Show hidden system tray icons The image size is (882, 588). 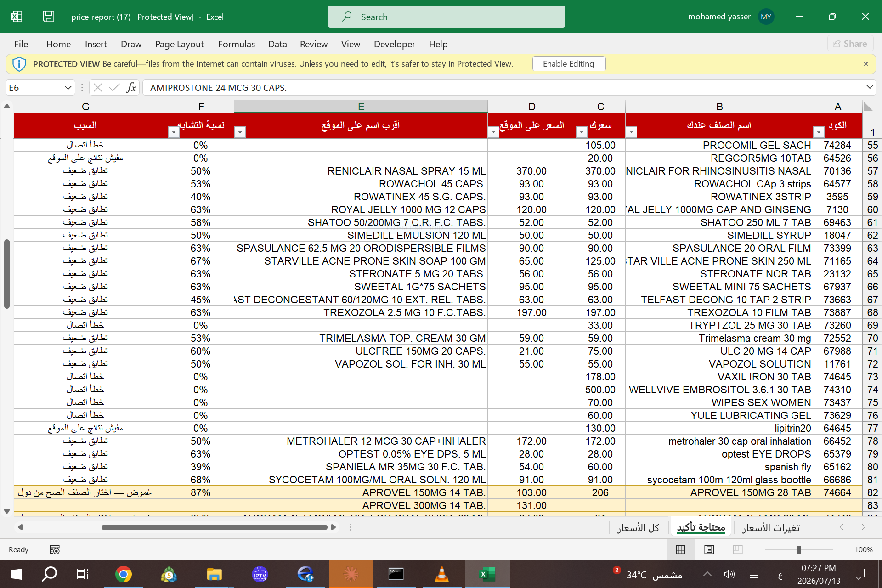point(707,574)
